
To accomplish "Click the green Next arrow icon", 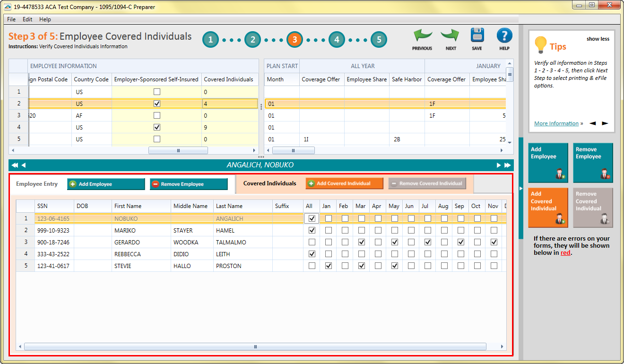I will coord(451,36).
